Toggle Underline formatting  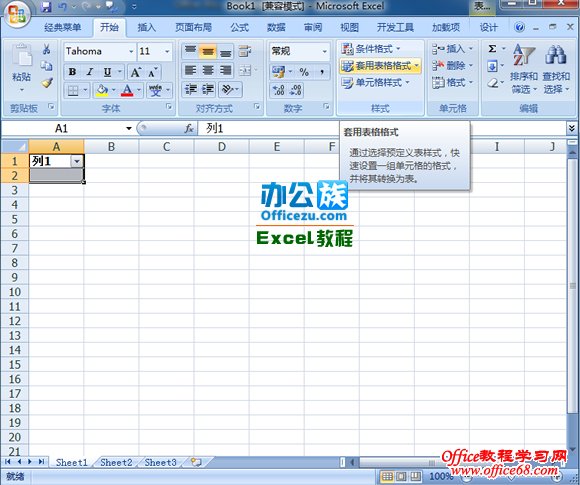click(x=107, y=72)
